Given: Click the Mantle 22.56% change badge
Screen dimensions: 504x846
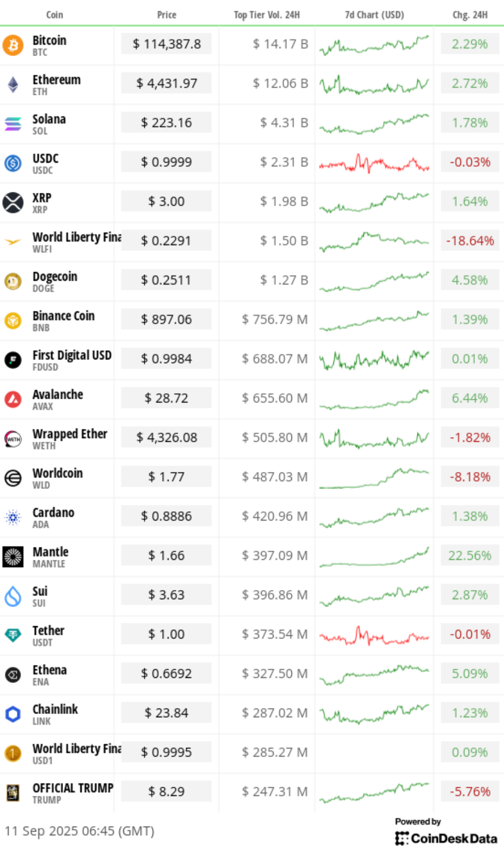Looking at the screenshot, I should (x=470, y=556).
